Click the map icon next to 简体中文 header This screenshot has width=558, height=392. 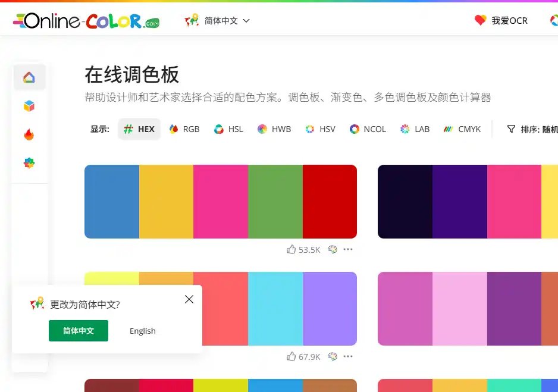tap(192, 20)
